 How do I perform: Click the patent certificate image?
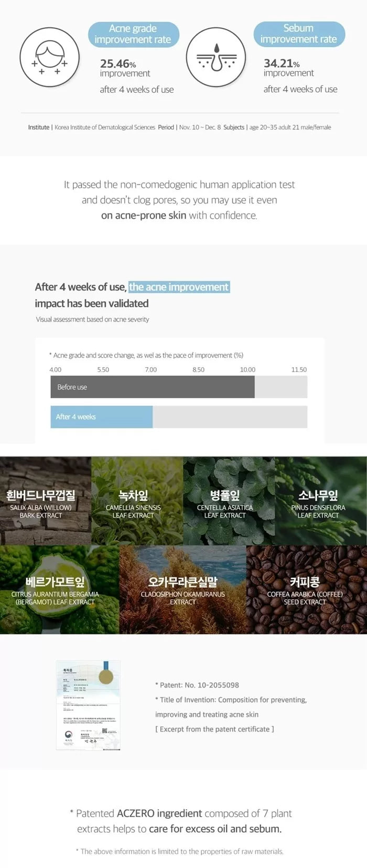[88, 705]
